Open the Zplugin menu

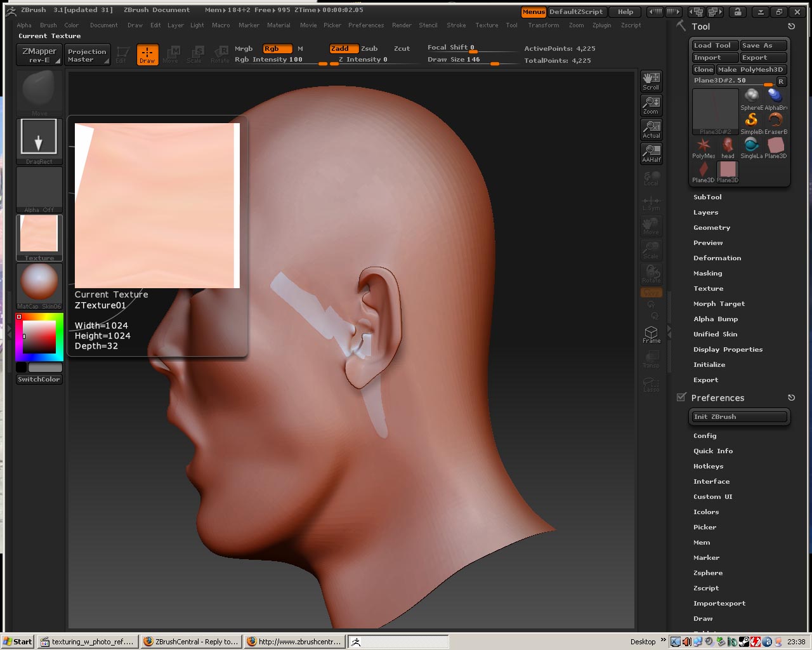click(601, 25)
